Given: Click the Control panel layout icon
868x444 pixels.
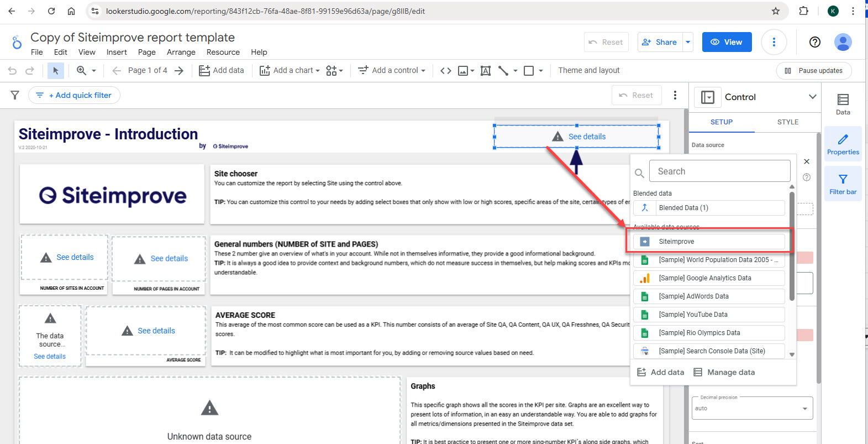Looking at the screenshot, I should tap(708, 97).
